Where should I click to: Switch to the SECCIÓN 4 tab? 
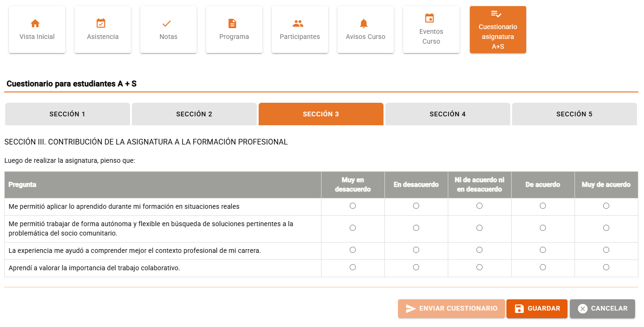click(447, 114)
